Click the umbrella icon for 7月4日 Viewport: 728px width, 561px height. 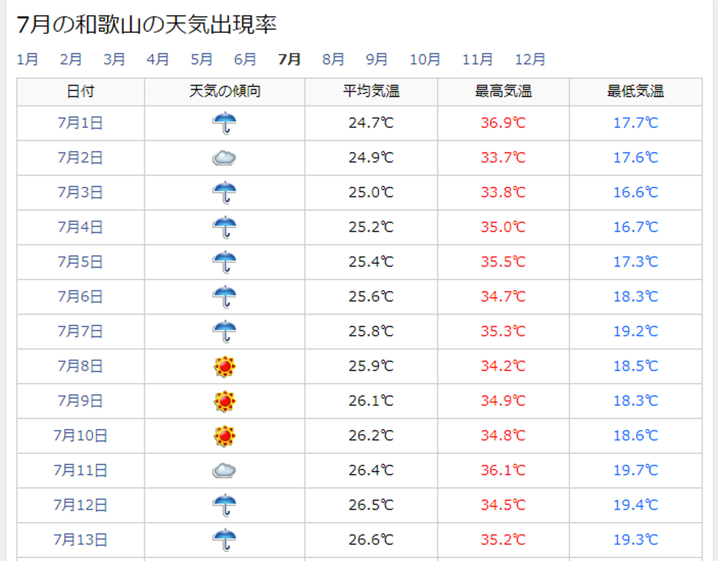[x=224, y=227]
